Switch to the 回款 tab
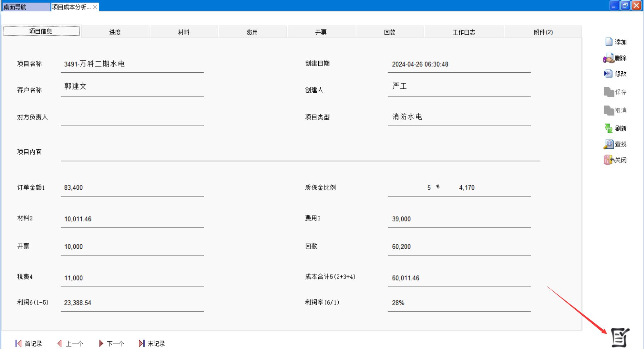644x349 pixels. point(390,32)
